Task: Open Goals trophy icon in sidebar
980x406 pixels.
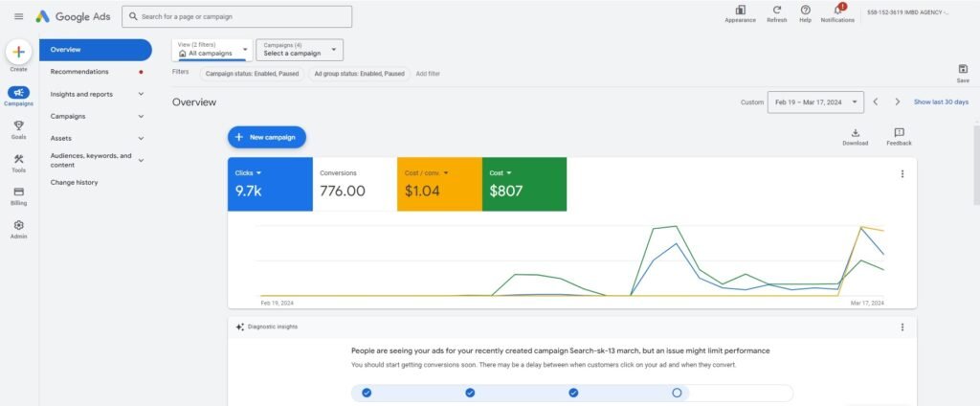Action: coord(19,125)
